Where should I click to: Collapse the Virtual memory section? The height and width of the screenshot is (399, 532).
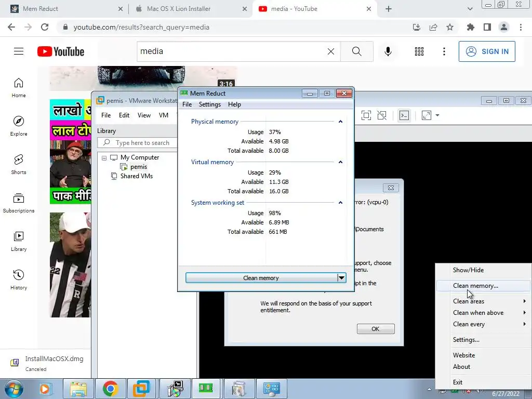(x=340, y=162)
